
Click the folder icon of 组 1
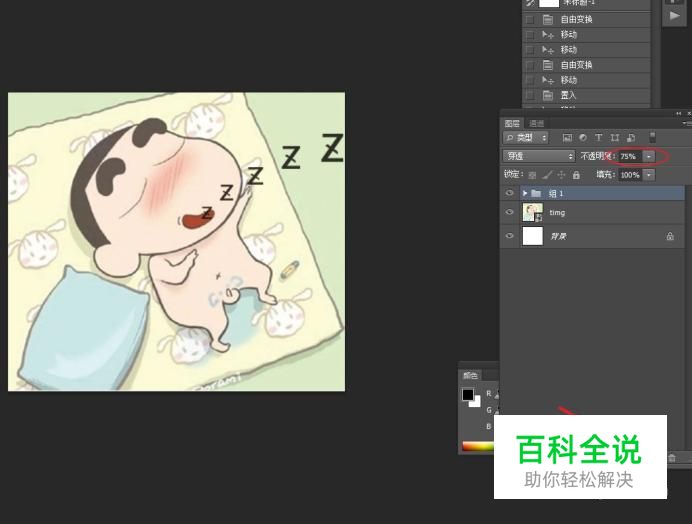536,193
